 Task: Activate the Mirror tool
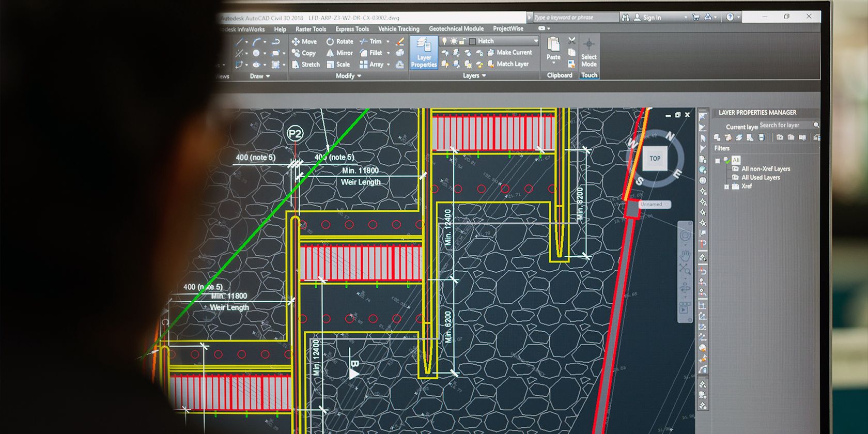(339, 53)
